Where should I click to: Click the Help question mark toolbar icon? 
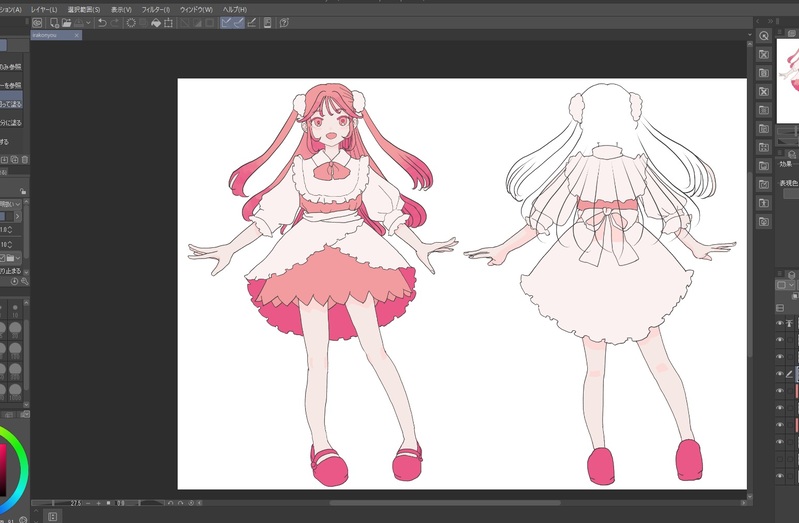[286, 22]
